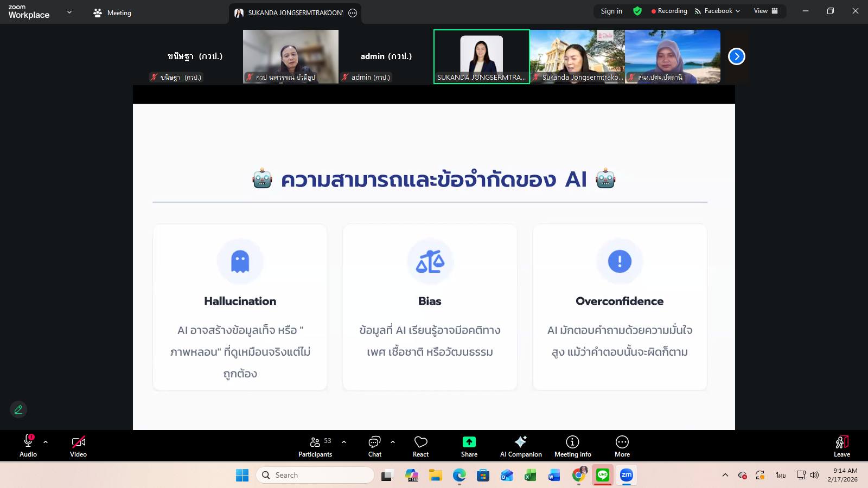Show next participants with blue arrow

click(x=736, y=56)
